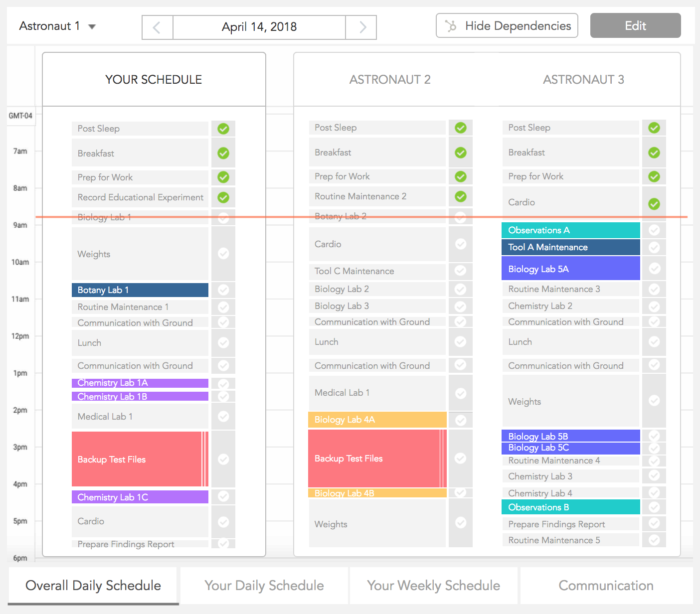Click the Hide Dependencies button

point(507,25)
